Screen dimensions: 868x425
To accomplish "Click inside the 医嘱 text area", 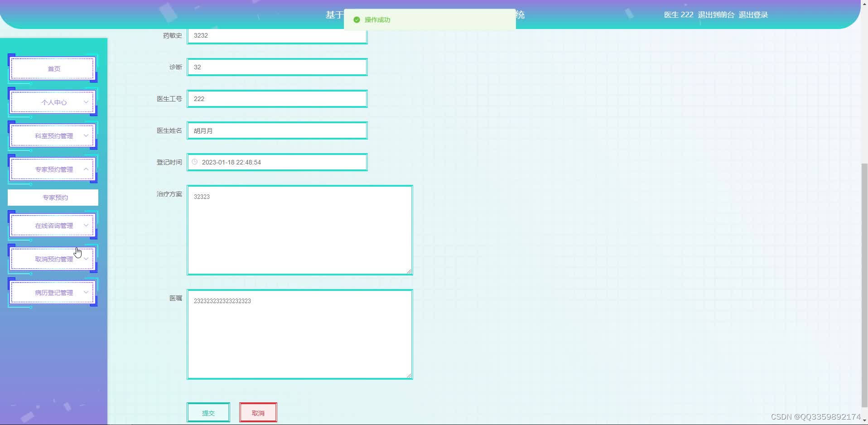I will pyautogui.click(x=300, y=334).
